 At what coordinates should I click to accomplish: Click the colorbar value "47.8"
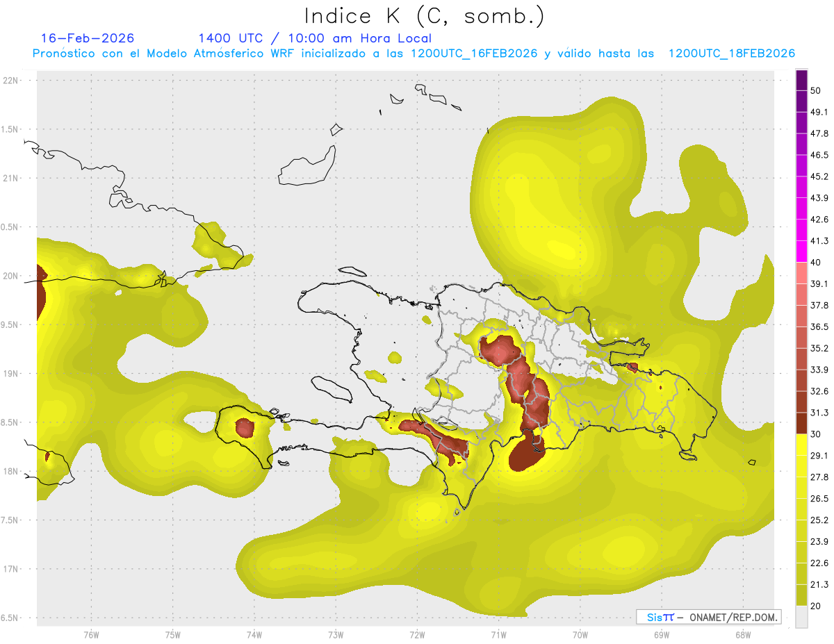(x=819, y=133)
